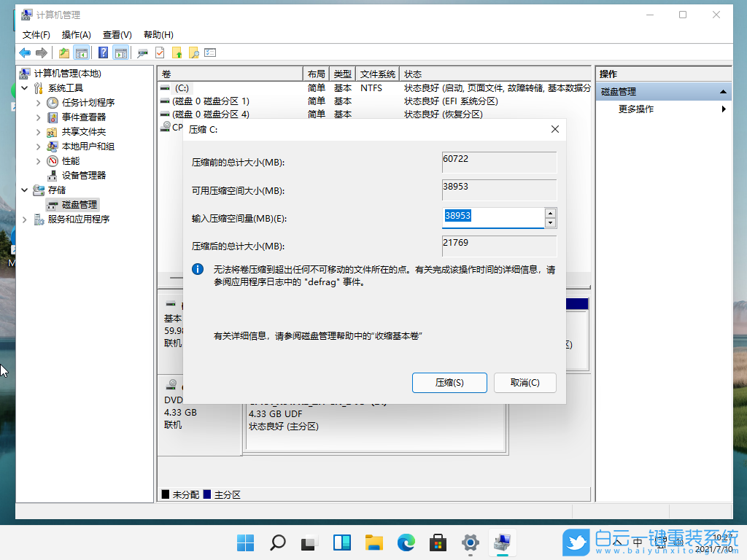Click the Back navigation arrow icon

click(24, 52)
